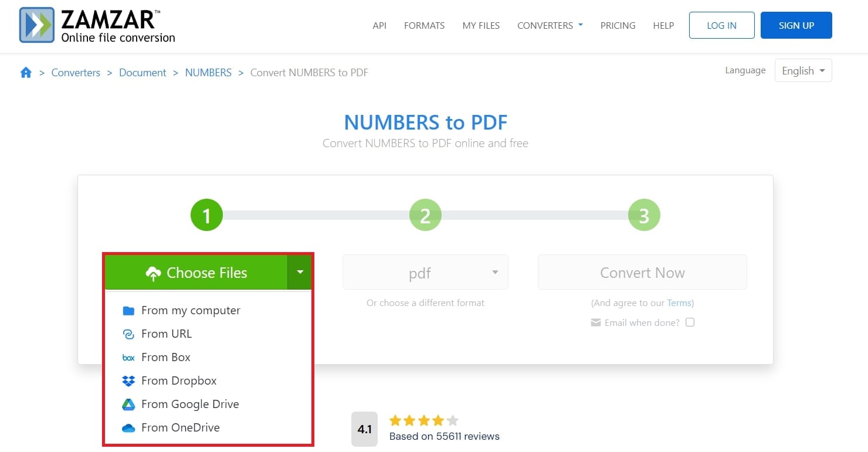Screen dimensions: 868x452
Task: Click the SIGN UP button
Action: [x=796, y=25]
